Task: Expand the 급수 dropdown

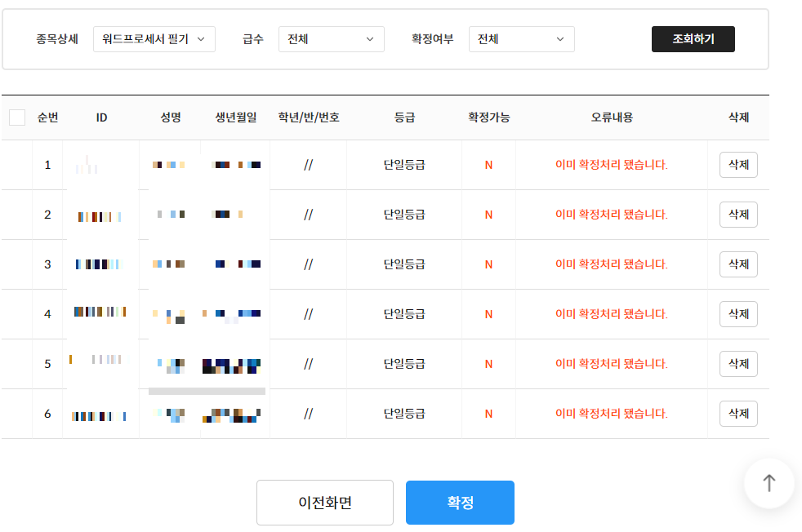Action: 331,39
